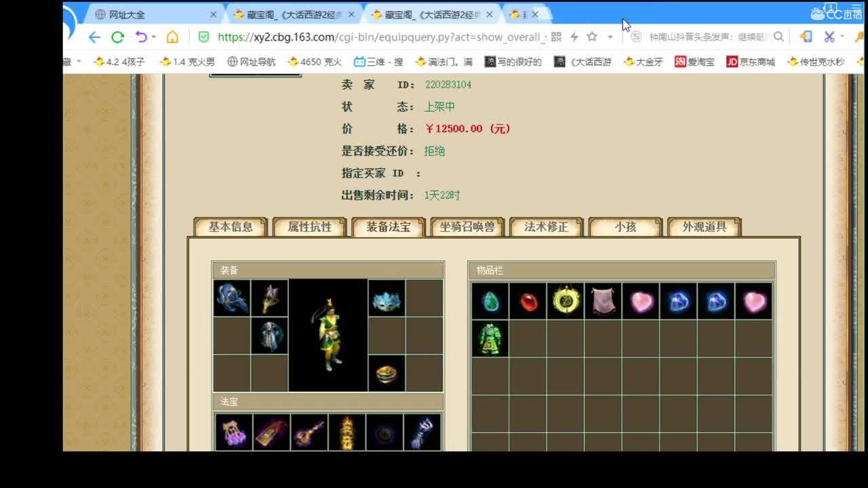This screenshot has height=488, width=868.
Task: Inspect the weapon staff equipment icon
Action: tap(270, 298)
